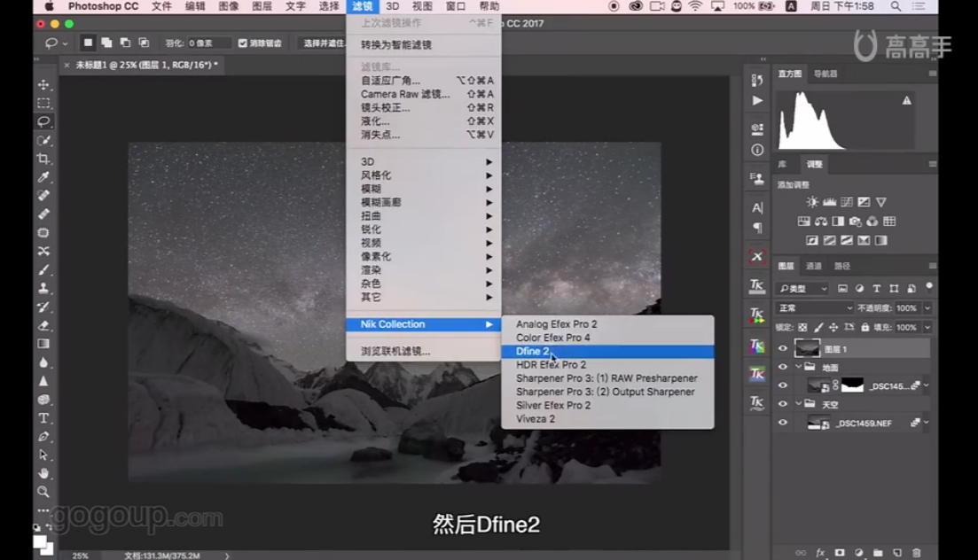This screenshot has height=560, width=978.
Task: Click the foreground color swatch
Action: pyautogui.click(x=40, y=541)
